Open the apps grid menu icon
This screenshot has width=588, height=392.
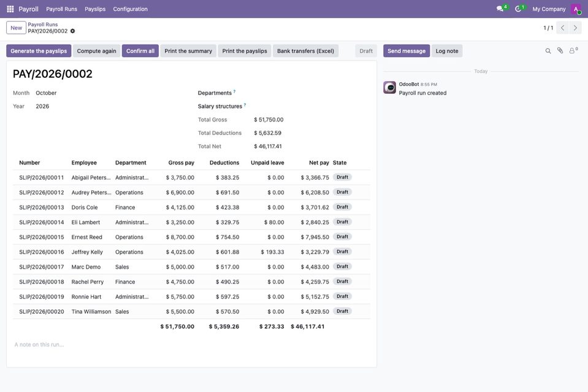(10, 9)
